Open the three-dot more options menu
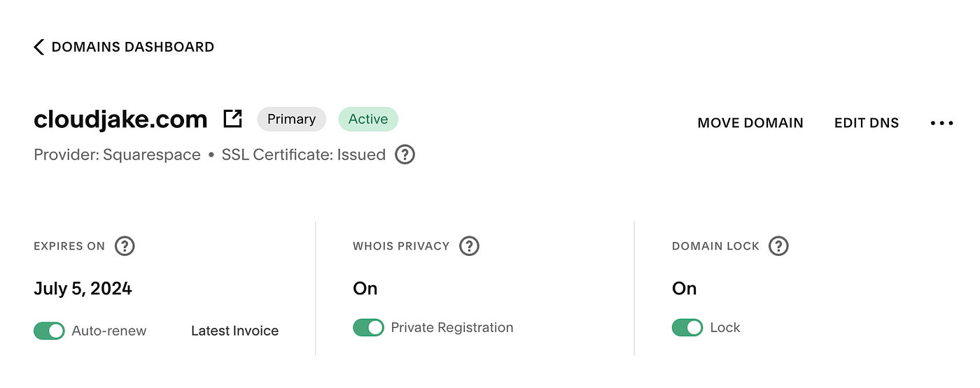Image resolution: width=980 pixels, height=388 pixels. coord(942,123)
